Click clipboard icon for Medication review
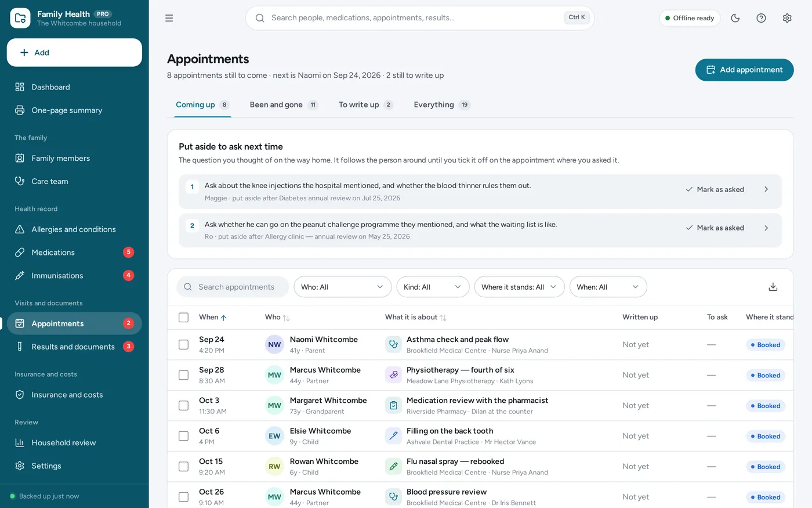 (x=393, y=405)
